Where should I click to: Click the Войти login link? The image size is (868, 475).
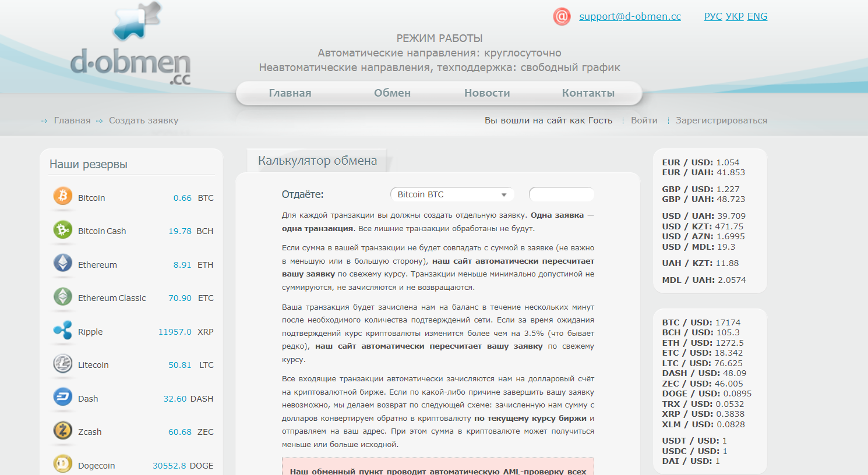click(x=644, y=120)
